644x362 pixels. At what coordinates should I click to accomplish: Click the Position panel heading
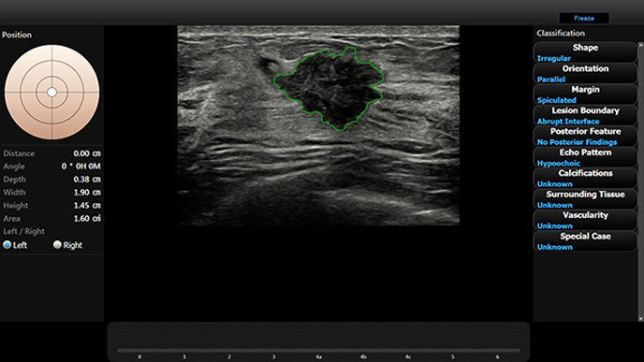pyautogui.click(x=17, y=35)
